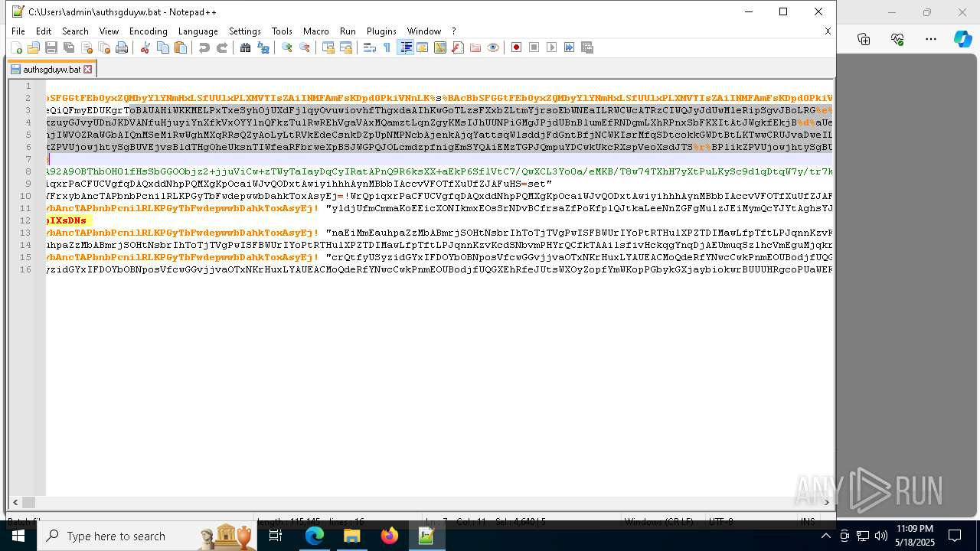This screenshot has height=551, width=980.
Task: Close the authsgduyw.bat tab
Action: (x=87, y=69)
